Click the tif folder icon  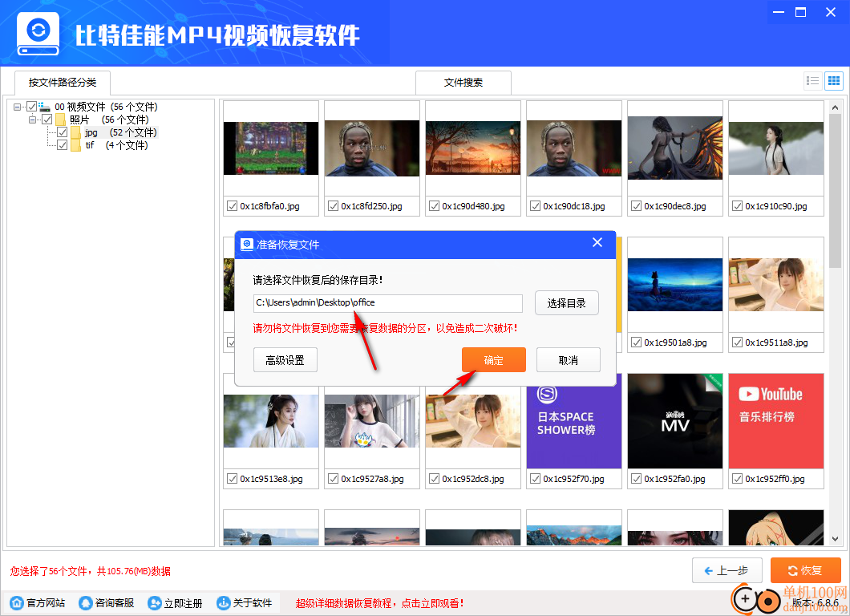75,145
